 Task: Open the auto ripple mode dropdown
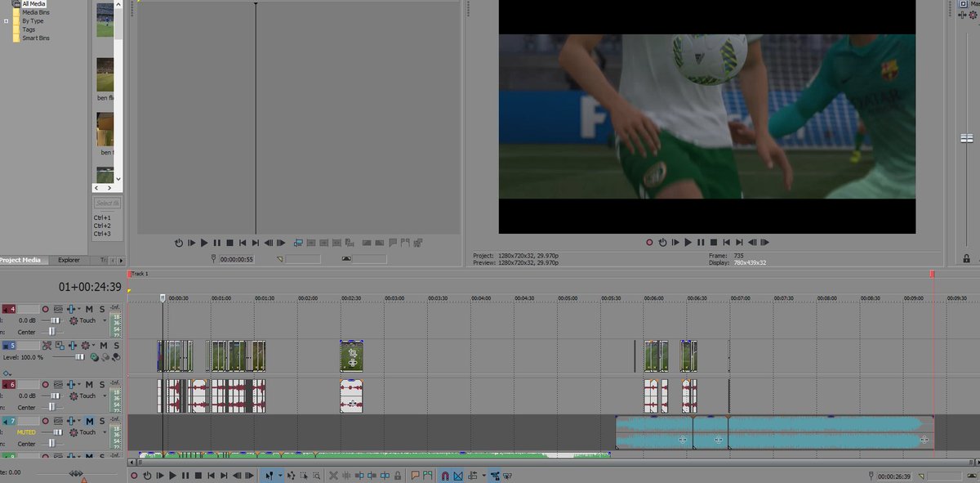click(x=483, y=475)
